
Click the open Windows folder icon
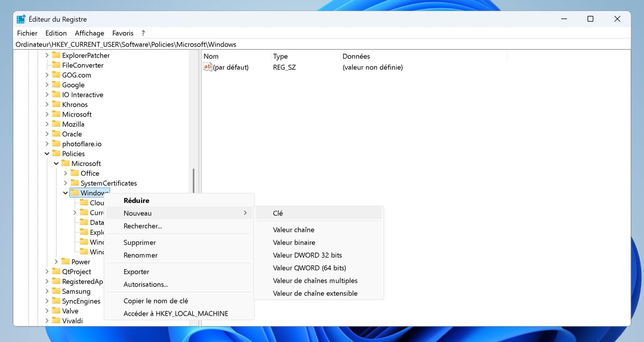tap(74, 193)
